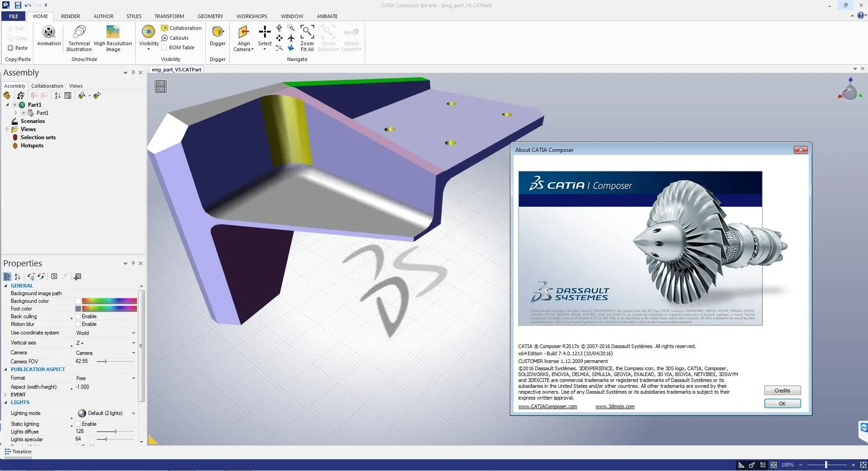Open Camera property dropdown
868x471 pixels.
tap(133, 353)
